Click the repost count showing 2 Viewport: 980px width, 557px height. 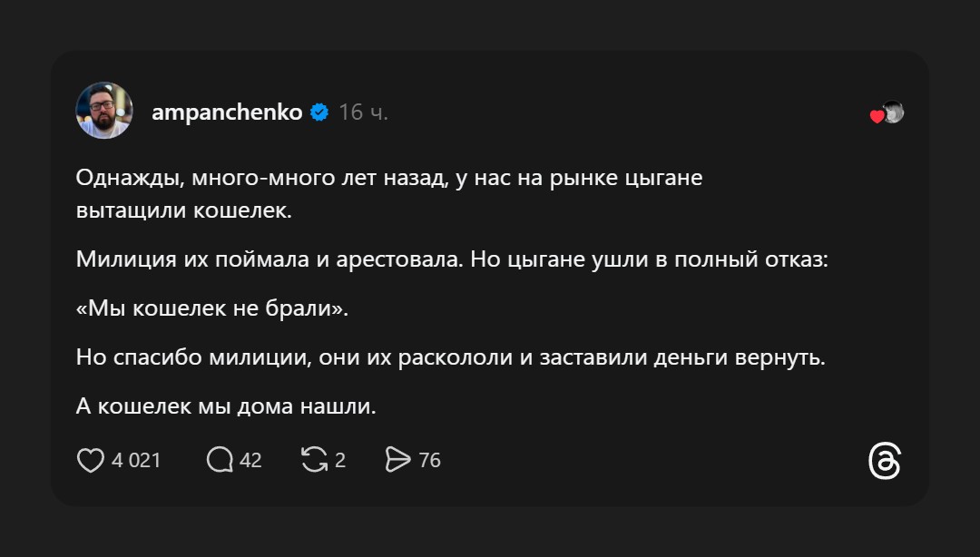(340, 461)
